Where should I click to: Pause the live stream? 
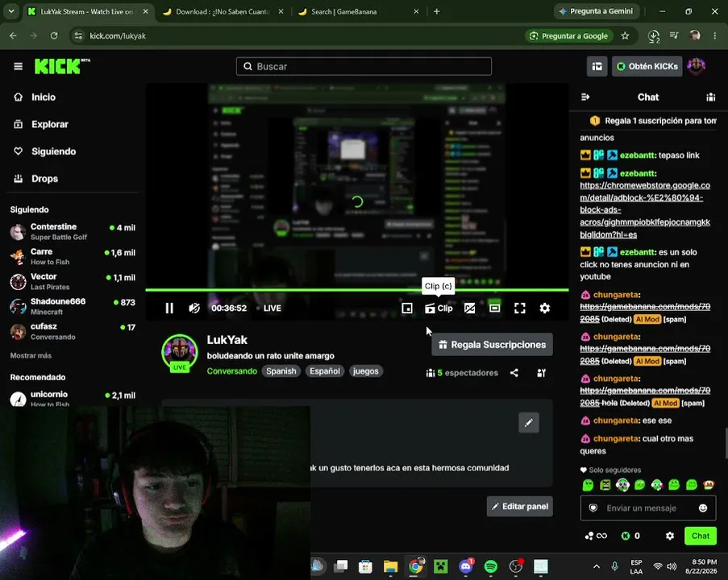(x=169, y=308)
